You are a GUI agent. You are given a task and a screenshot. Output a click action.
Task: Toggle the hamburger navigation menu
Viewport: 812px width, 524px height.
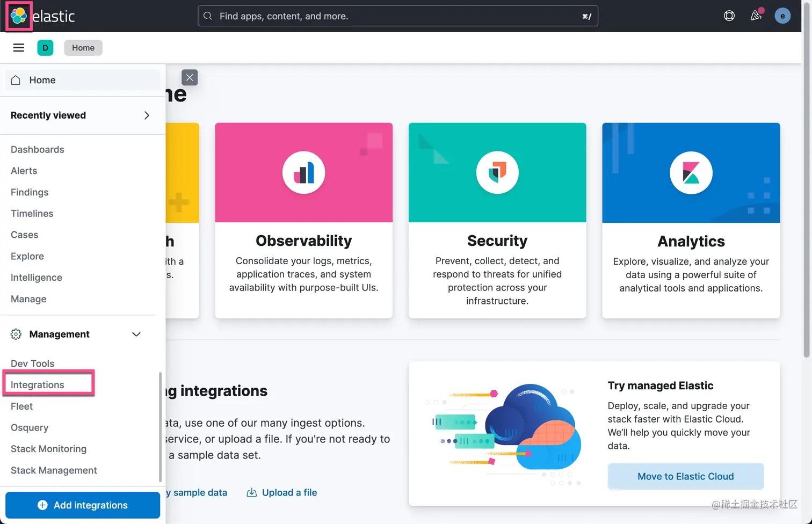(x=19, y=48)
